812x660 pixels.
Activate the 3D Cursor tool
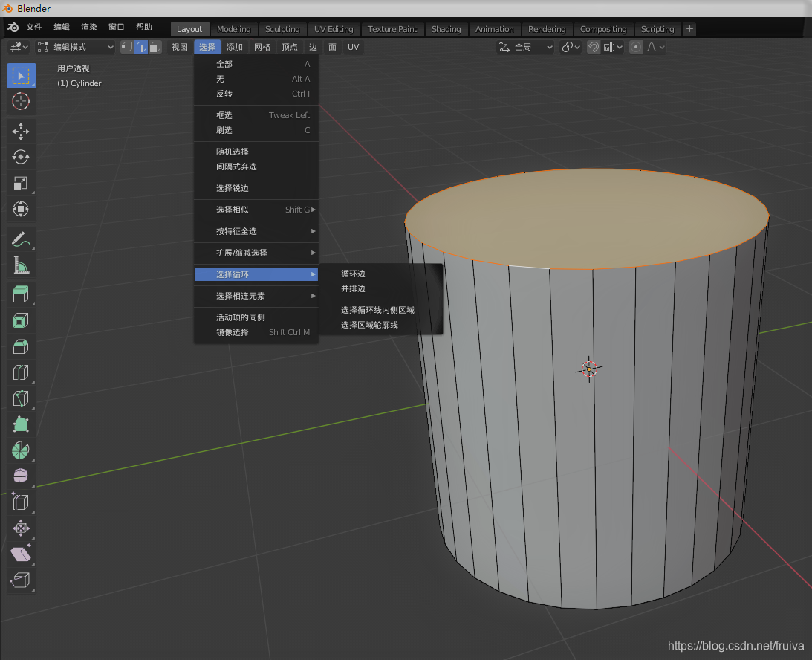tap(21, 101)
